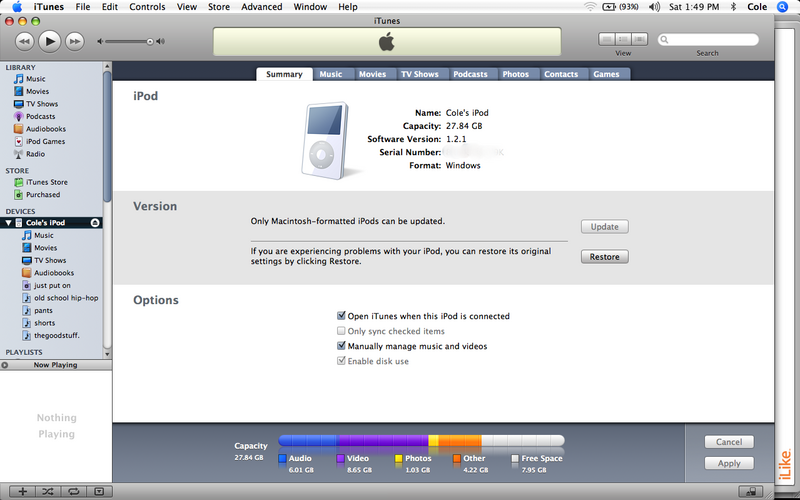
Task: Switch to the Podcasts tab
Action: click(470, 74)
